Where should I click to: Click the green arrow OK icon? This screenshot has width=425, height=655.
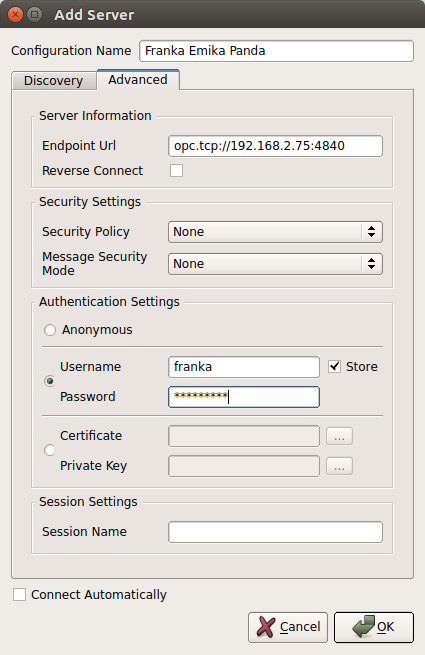point(363,626)
